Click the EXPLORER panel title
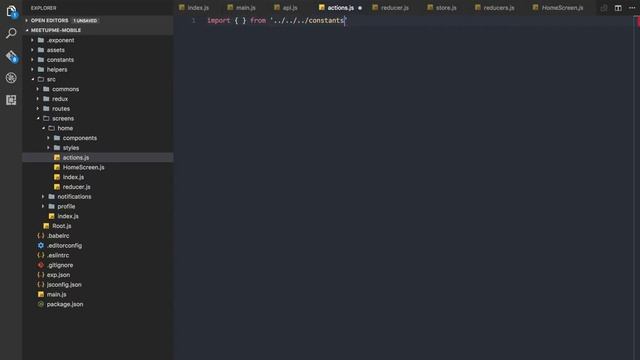Screen dimensions: 640x360 43,8
